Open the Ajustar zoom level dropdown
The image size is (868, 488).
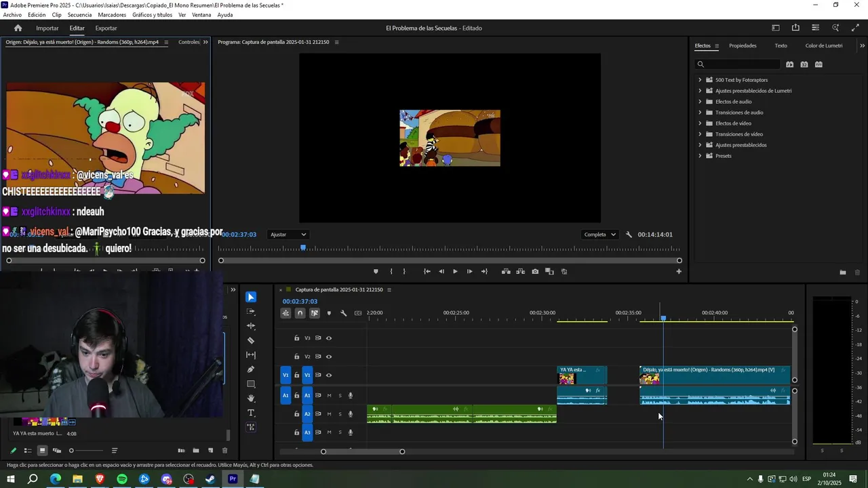click(x=288, y=235)
